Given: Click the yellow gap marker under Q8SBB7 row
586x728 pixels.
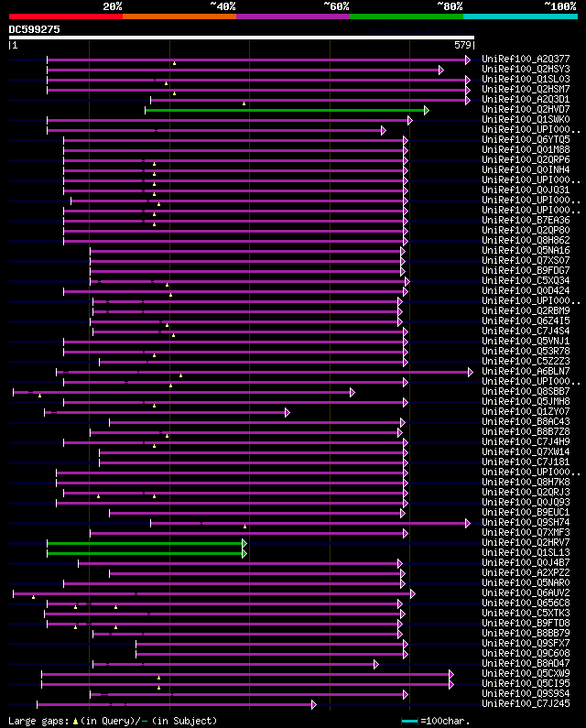Looking at the screenshot, I should [40, 396].
